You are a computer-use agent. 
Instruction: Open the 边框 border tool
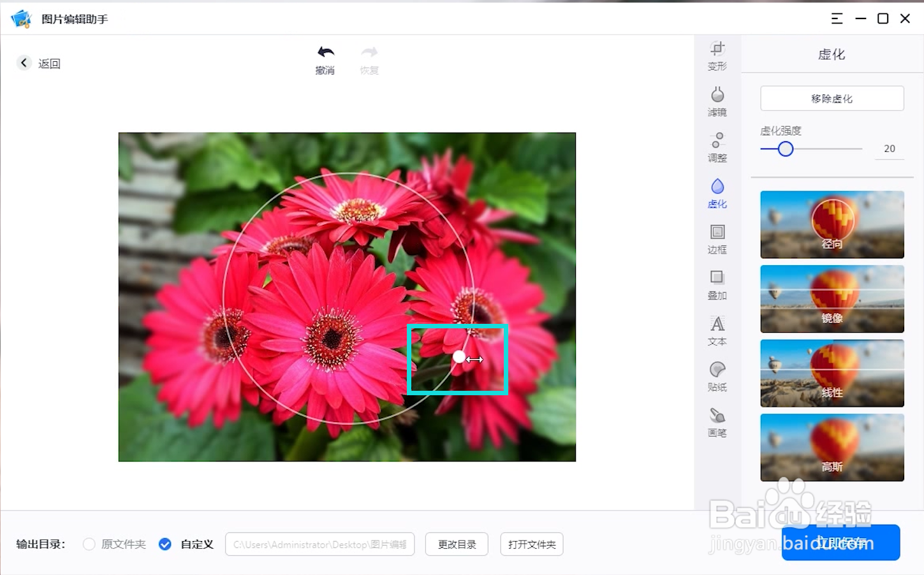click(x=717, y=238)
